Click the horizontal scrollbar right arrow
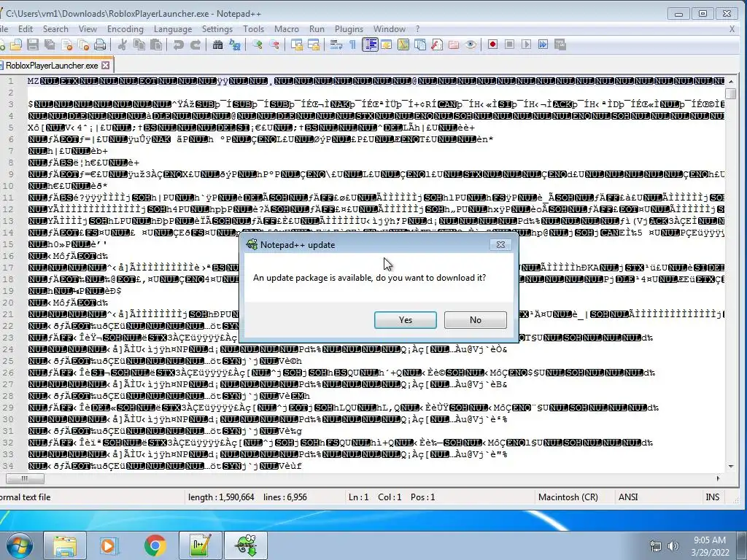 (x=719, y=478)
